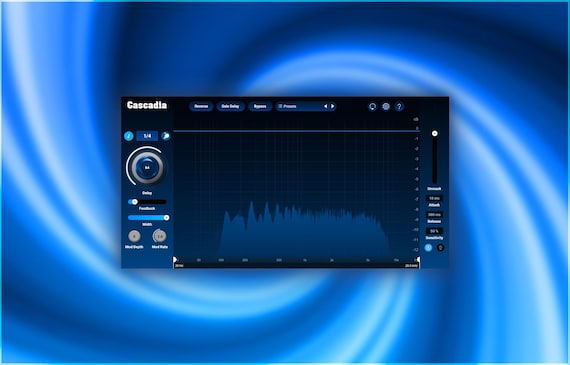Toggle the blue power icon under Sensitivity
570x365 pixels.
point(428,248)
